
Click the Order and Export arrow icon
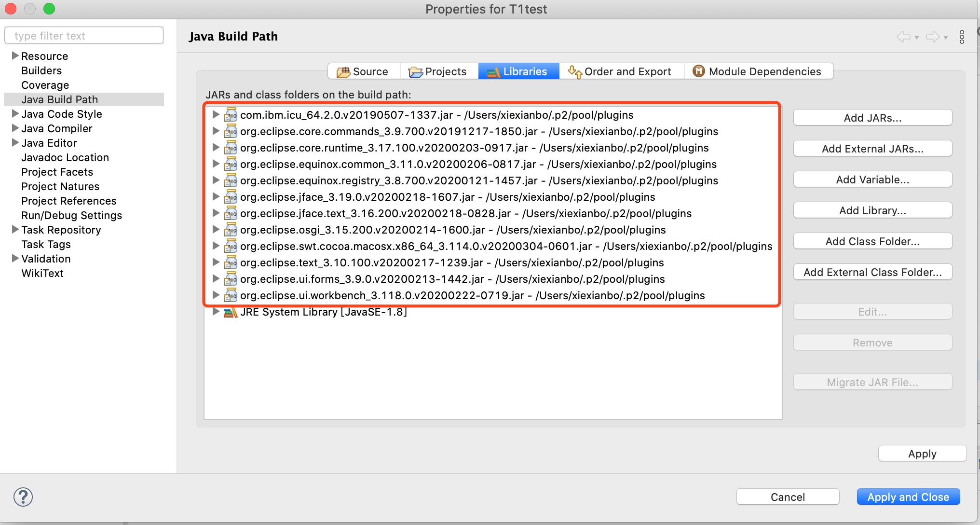click(x=574, y=71)
